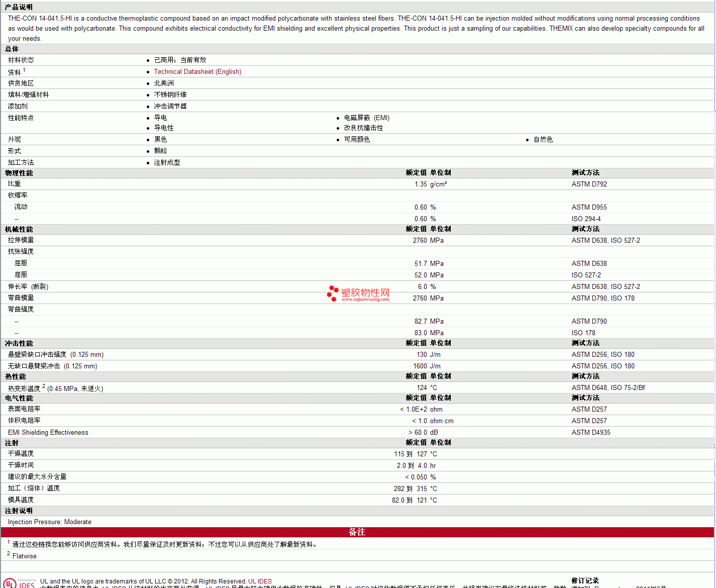
Task: Select the 机械性能 section header
Action: (x=19, y=229)
